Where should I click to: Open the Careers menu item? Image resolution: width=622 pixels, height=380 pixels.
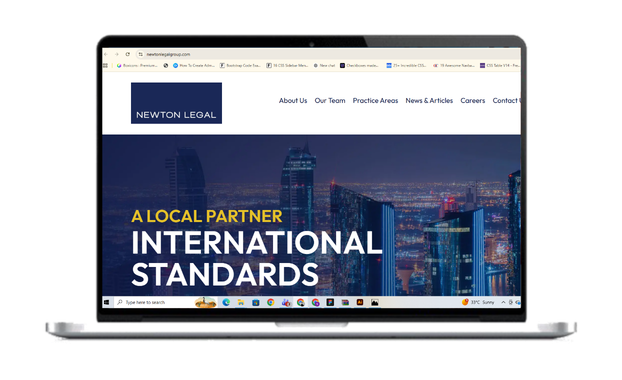tap(473, 101)
